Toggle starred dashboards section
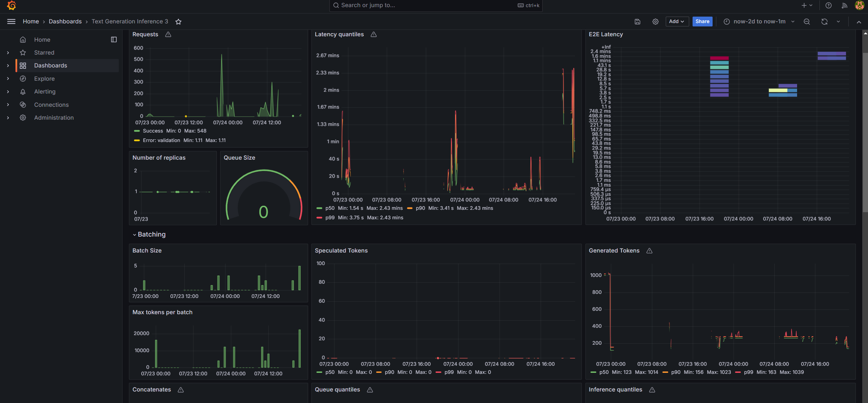Screen dimensions: 868x403 pos(8,53)
